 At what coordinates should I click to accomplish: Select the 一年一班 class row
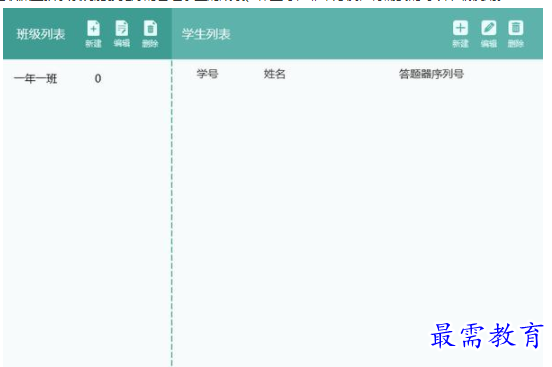87,79
